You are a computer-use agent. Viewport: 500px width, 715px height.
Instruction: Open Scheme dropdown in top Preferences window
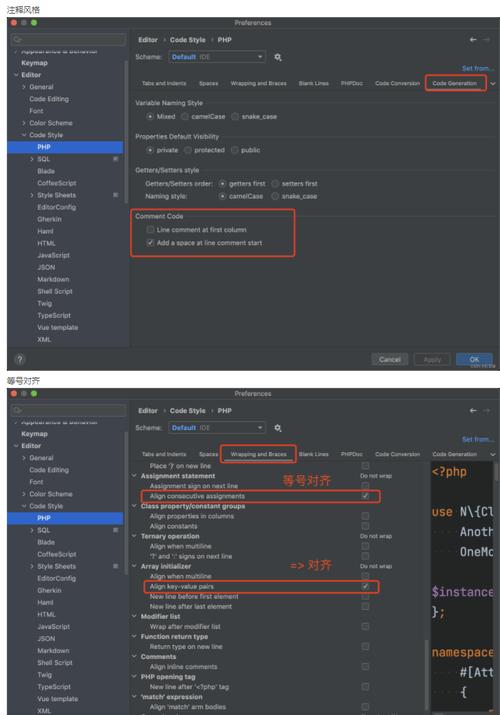216,57
